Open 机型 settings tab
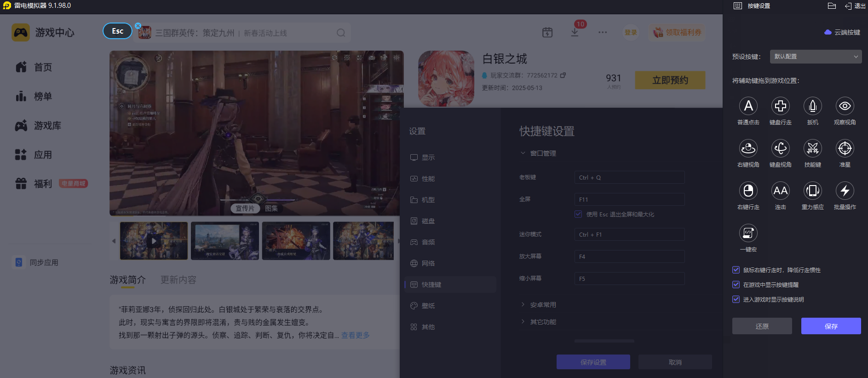The height and width of the screenshot is (378, 868). coord(450,200)
